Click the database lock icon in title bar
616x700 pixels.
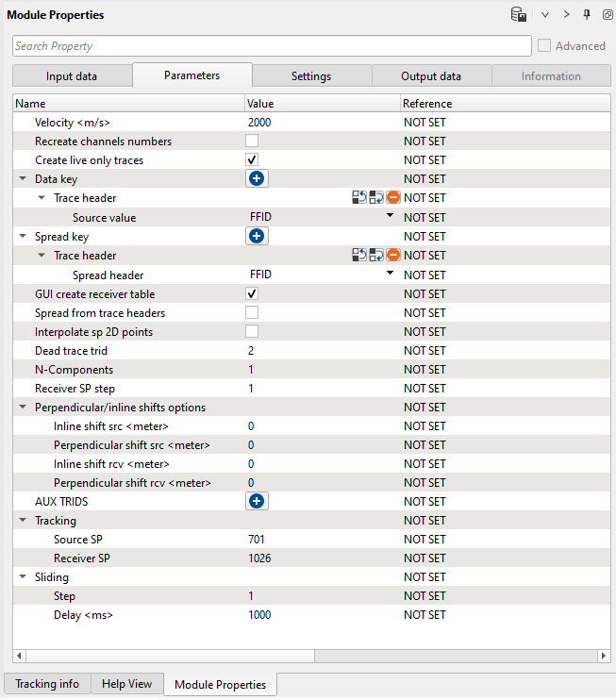(518, 15)
